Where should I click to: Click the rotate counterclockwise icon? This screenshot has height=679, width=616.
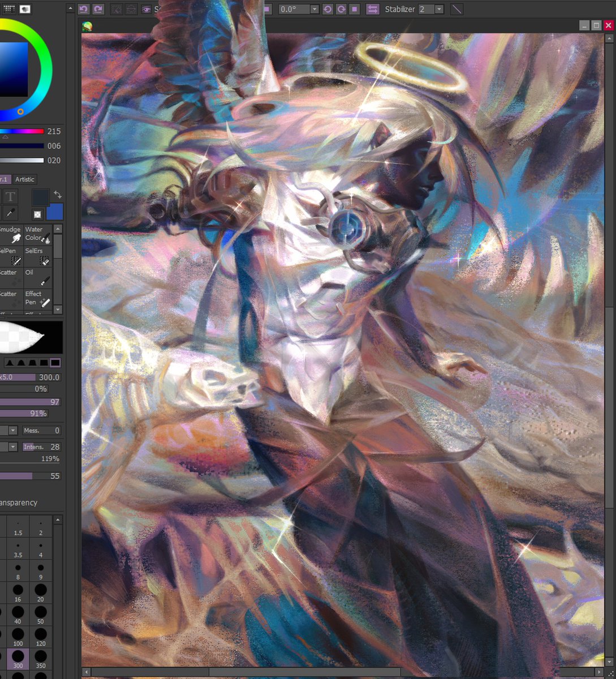click(x=328, y=9)
